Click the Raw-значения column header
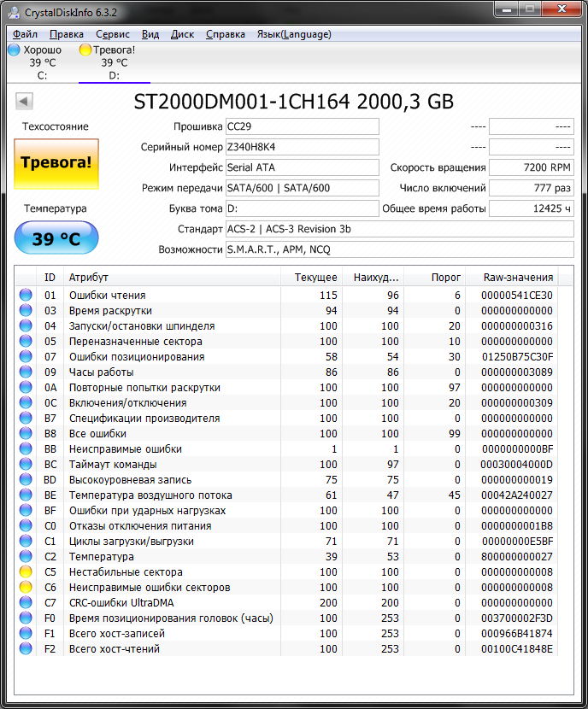Screen dimensions: 588x709 click(x=512, y=278)
